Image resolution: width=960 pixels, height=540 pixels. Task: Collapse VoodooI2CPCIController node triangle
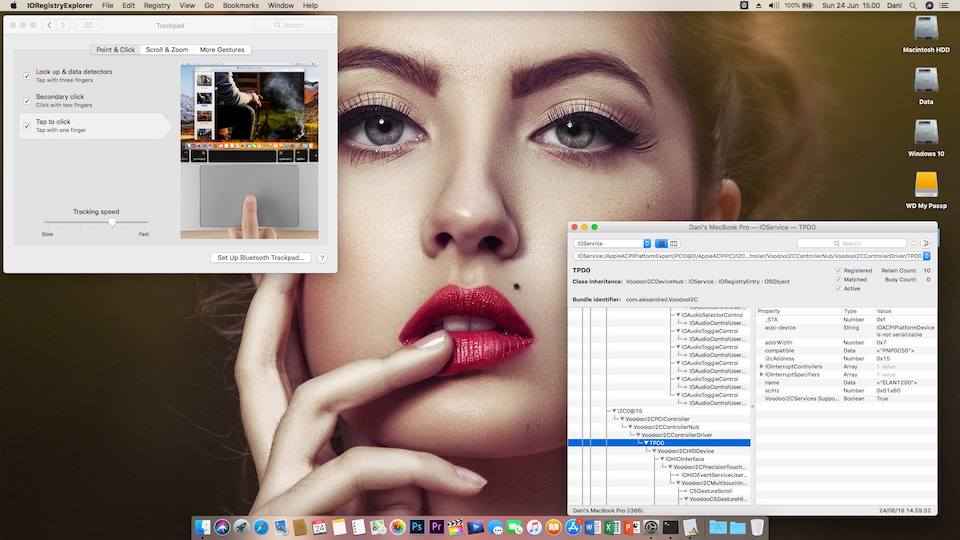coord(622,419)
